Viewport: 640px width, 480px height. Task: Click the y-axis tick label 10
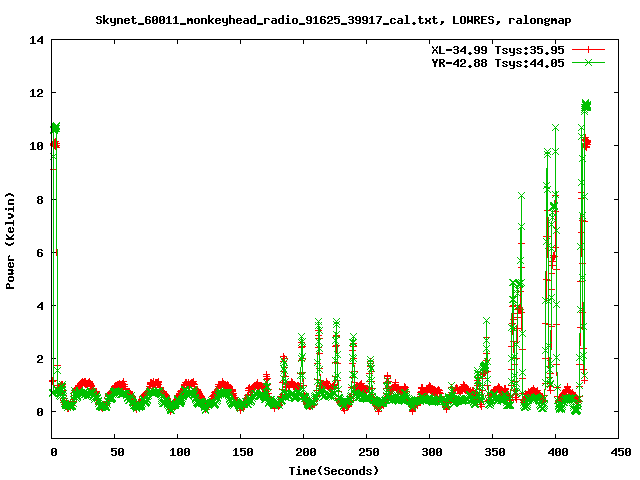click(37, 146)
